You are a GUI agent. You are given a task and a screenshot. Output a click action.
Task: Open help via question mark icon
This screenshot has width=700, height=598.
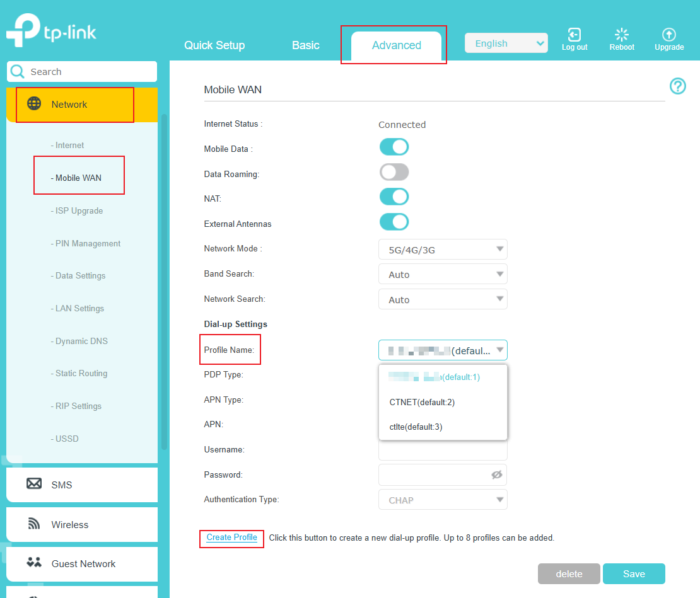pos(677,86)
